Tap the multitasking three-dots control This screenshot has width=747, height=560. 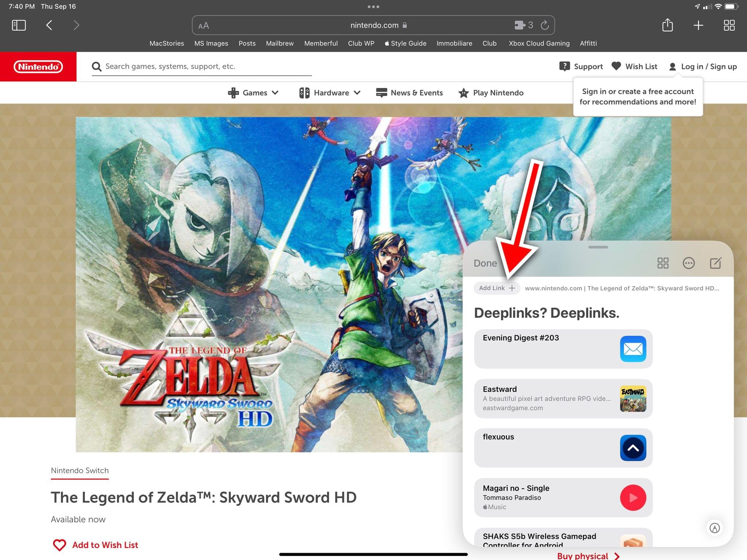373,7
